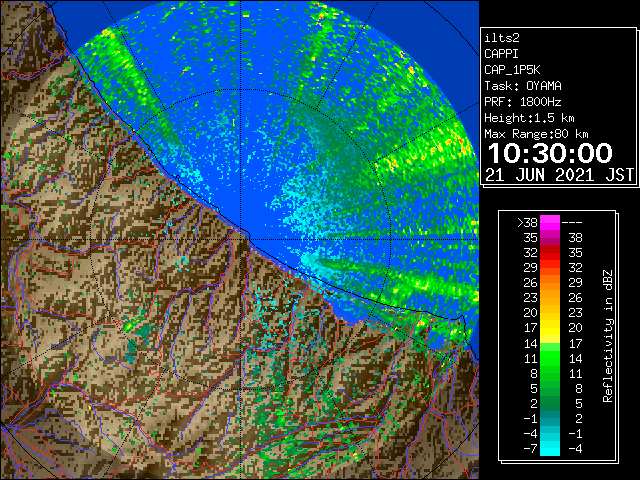Screen dimensions: 640x480
Task: Click the orange 26–29 dBZ legend color
Action: pos(550,283)
